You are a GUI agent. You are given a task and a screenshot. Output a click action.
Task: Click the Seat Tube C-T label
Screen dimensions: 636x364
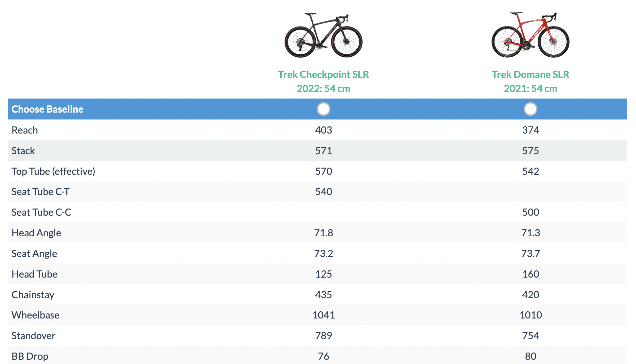pyautogui.click(x=41, y=192)
